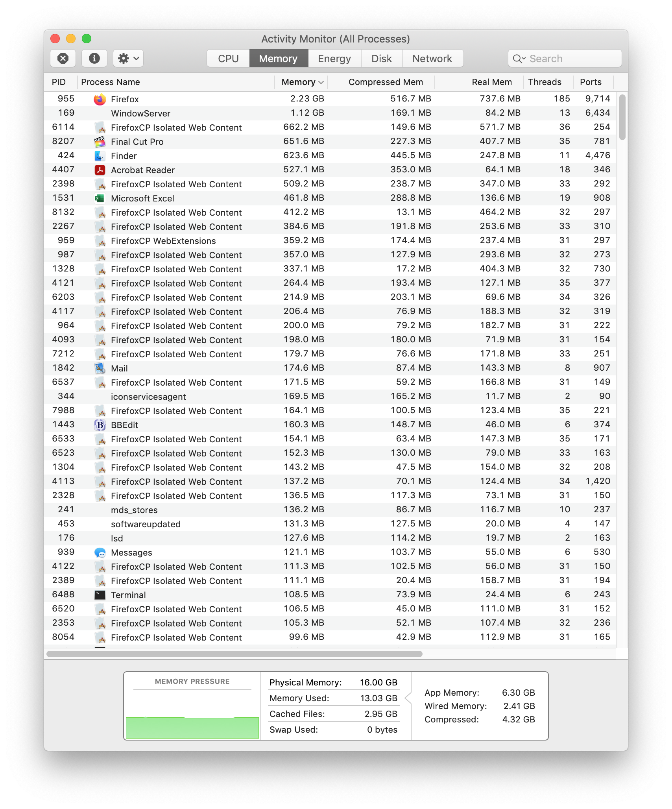Click the Final Cut Pro icon
The height and width of the screenshot is (809, 672).
point(100,142)
